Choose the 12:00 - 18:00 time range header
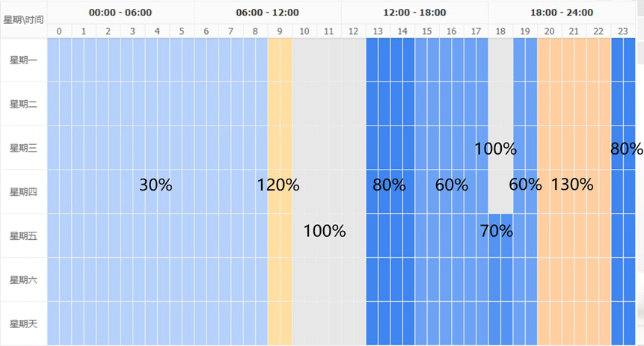The height and width of the screenshot is (346, 644). coord(414,13)
